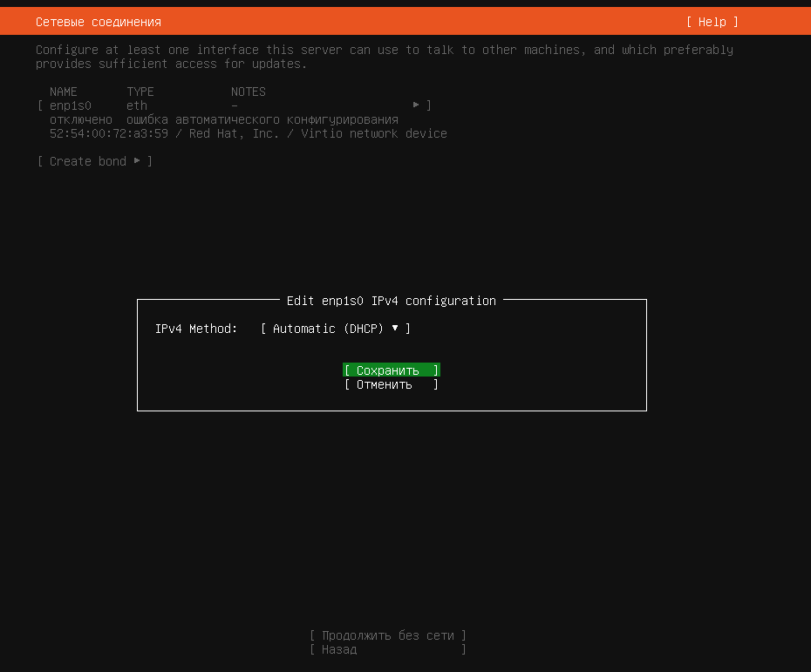Go back using Назад button
The image size is (811, 672).
pyautogui.click(x=388, y=649)
